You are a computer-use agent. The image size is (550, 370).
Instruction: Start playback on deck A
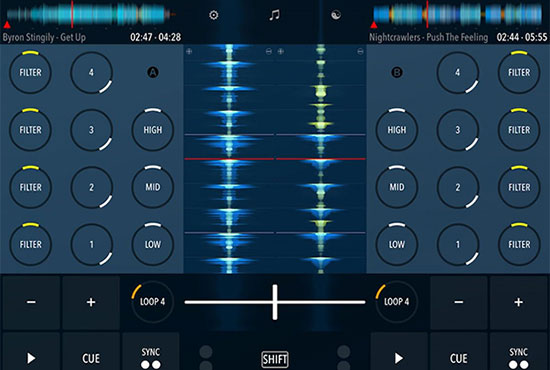tap(31, 352)
